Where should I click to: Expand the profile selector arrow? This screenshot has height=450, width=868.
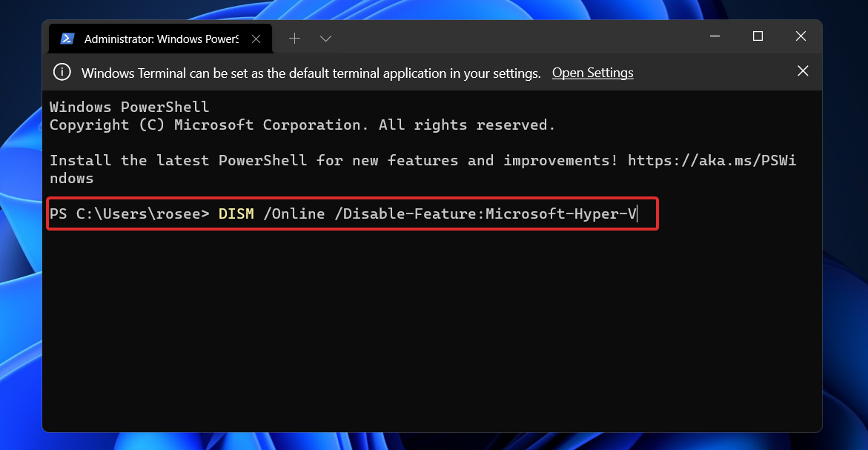[x=325, y=38]
